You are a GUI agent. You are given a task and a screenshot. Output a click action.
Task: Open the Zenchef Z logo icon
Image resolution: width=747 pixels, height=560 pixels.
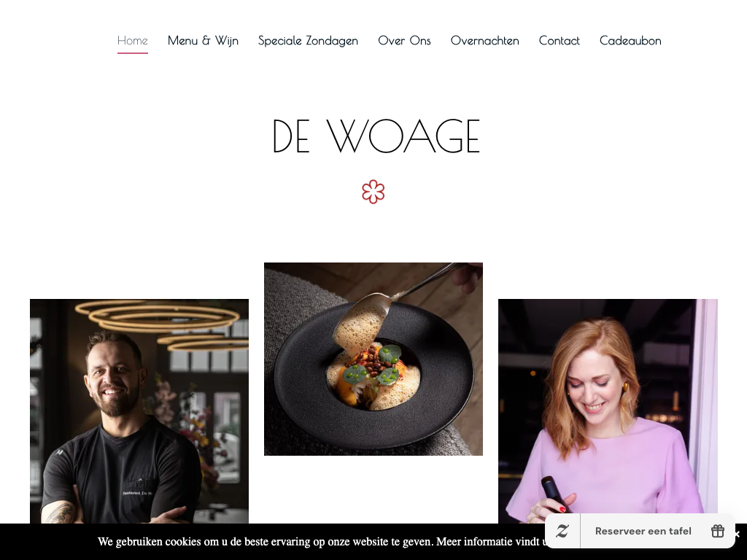coord(562,531)
